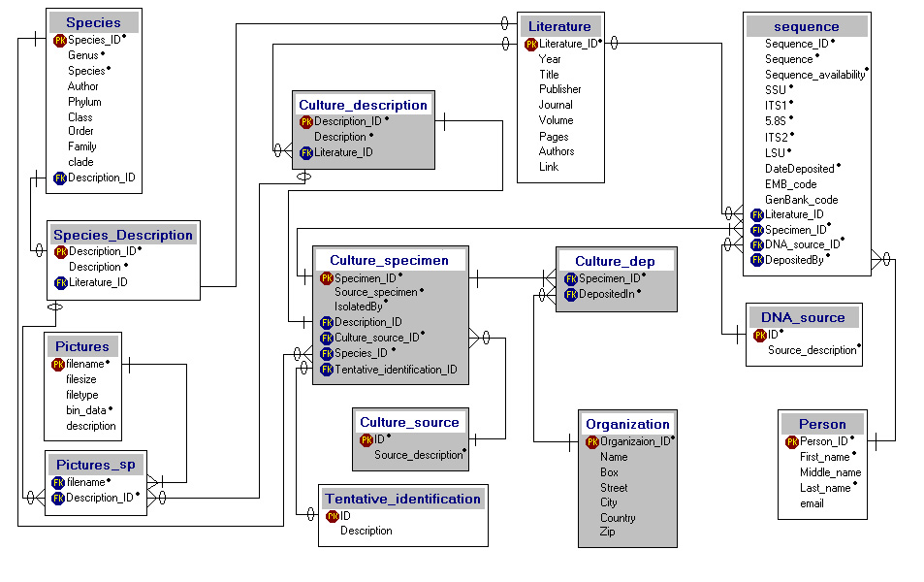Image resolution: width=924 pixels, height=582 pixels.
Task: Select the Species_Description table title
Action: tap(123, 235)
